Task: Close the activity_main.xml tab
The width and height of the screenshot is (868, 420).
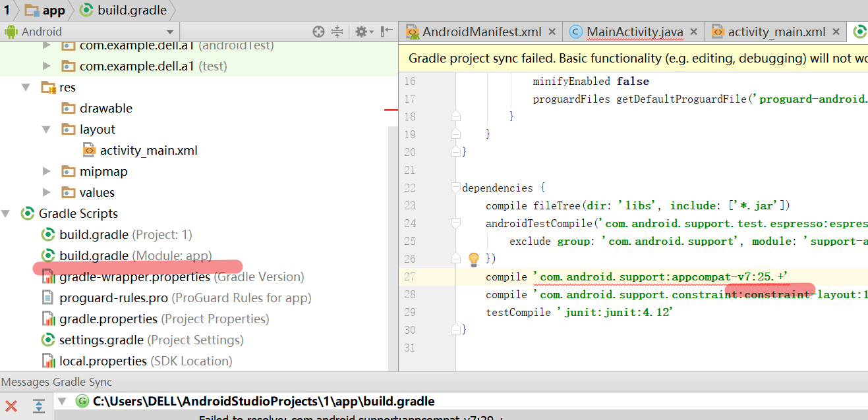Action: pyautogui.click(x=836, y=32)
